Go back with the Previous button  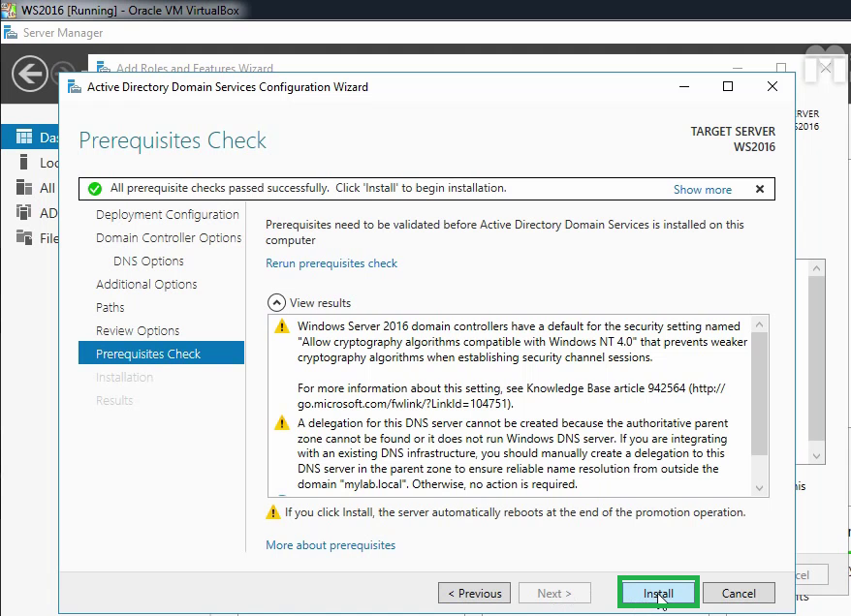point(474,593)
